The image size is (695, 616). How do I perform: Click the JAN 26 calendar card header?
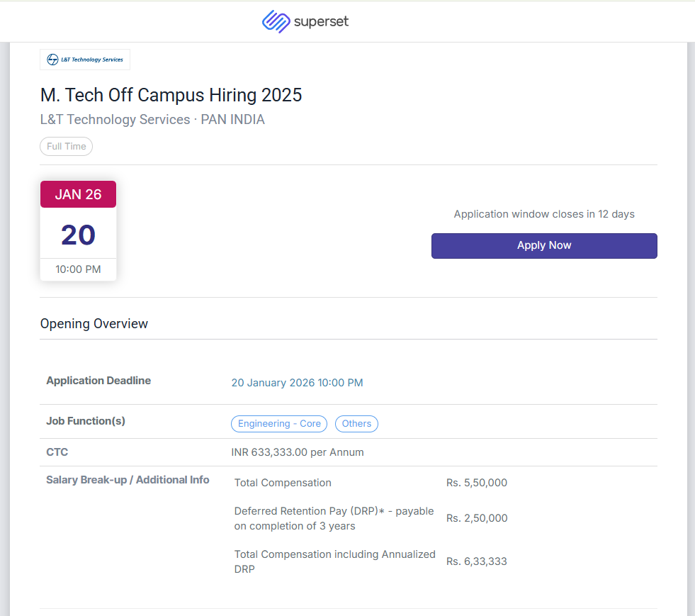[x=78, y=194]
